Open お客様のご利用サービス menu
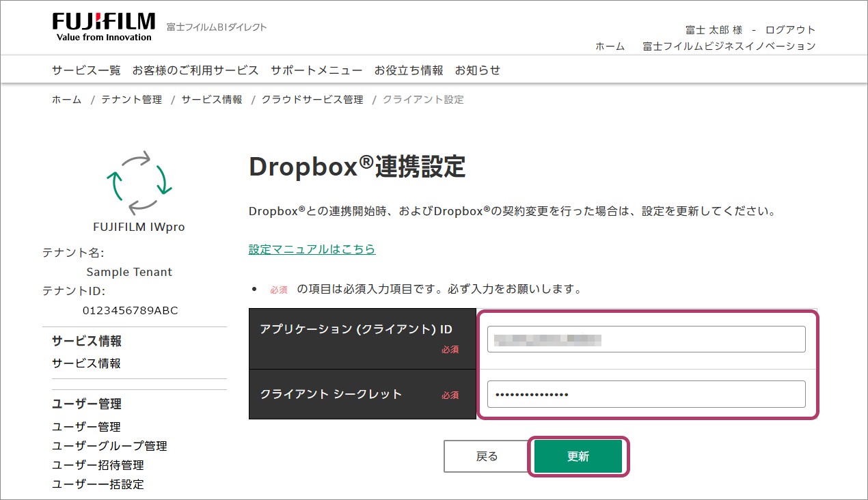868x500 pixels. tap(195, 70)
